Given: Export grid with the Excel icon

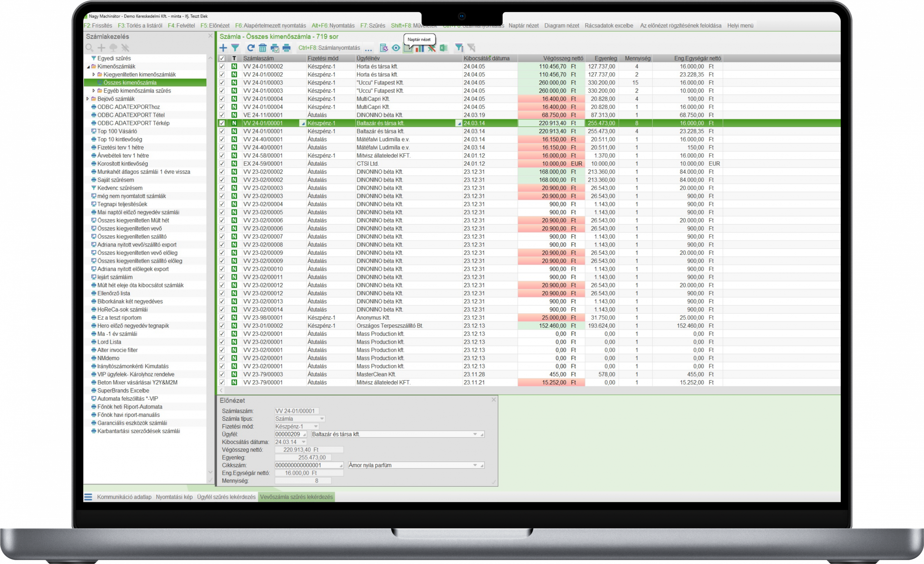Looking at the screenshot, I should [x=444, y=48].
